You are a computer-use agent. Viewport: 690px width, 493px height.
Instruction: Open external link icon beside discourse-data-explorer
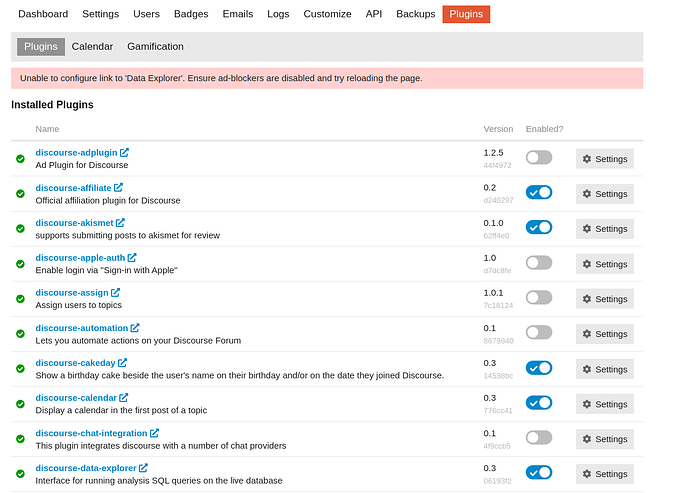click(143, 468)
